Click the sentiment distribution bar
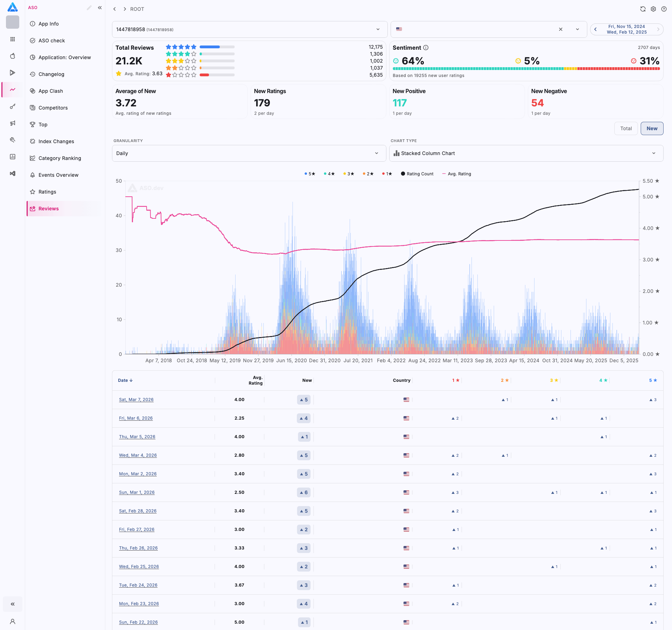 pos(526,69)
